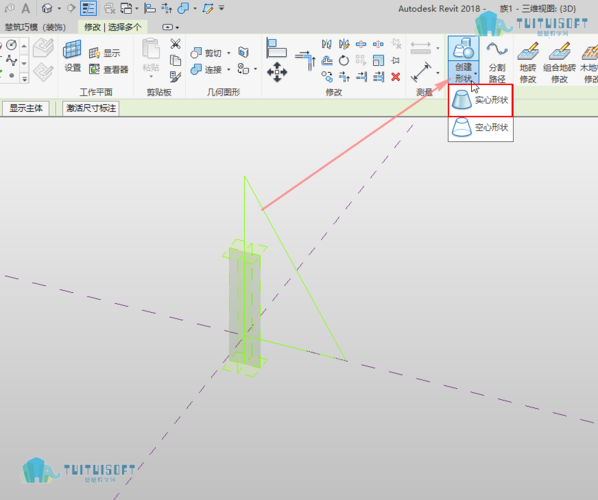Screen dimensions: 598x500
Task: Toggle 显示 work plane visibility
Action: pyautogui.click(x=104, y=53)
